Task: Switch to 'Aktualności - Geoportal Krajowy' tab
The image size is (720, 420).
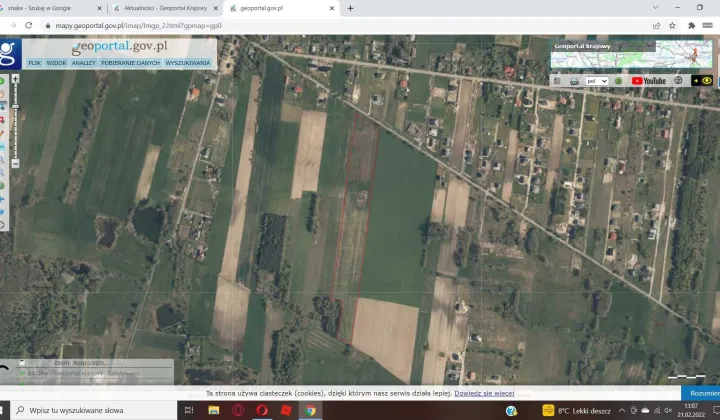Action: pyautogui.click(x=165, y=8)
